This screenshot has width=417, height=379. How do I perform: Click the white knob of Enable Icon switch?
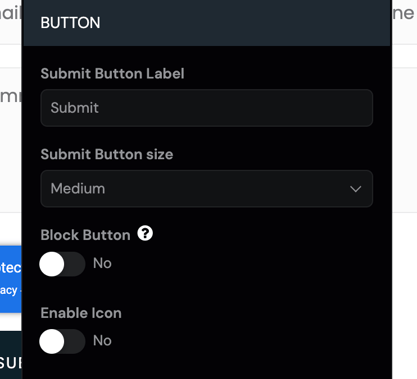(x=52, y=341)
